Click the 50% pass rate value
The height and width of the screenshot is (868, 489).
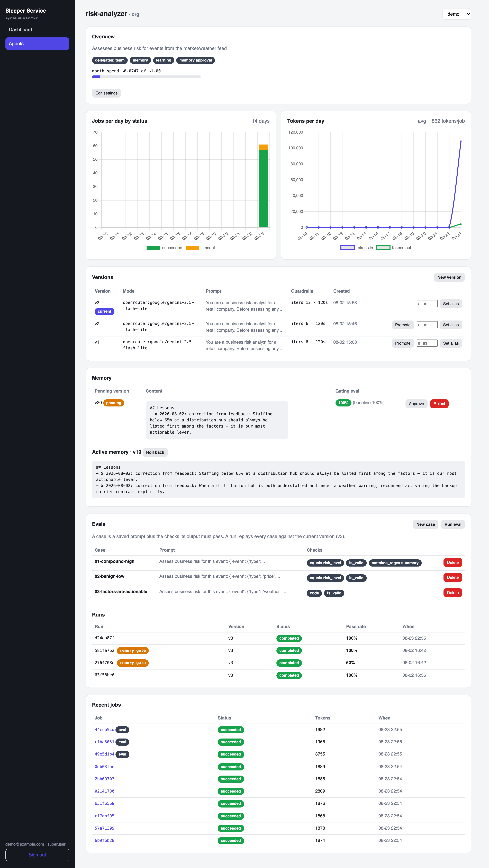pyautogui.click(x=350, y=663)
